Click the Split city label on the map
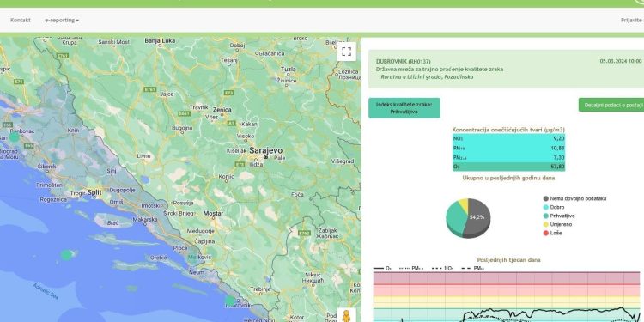 click(94, 192)
